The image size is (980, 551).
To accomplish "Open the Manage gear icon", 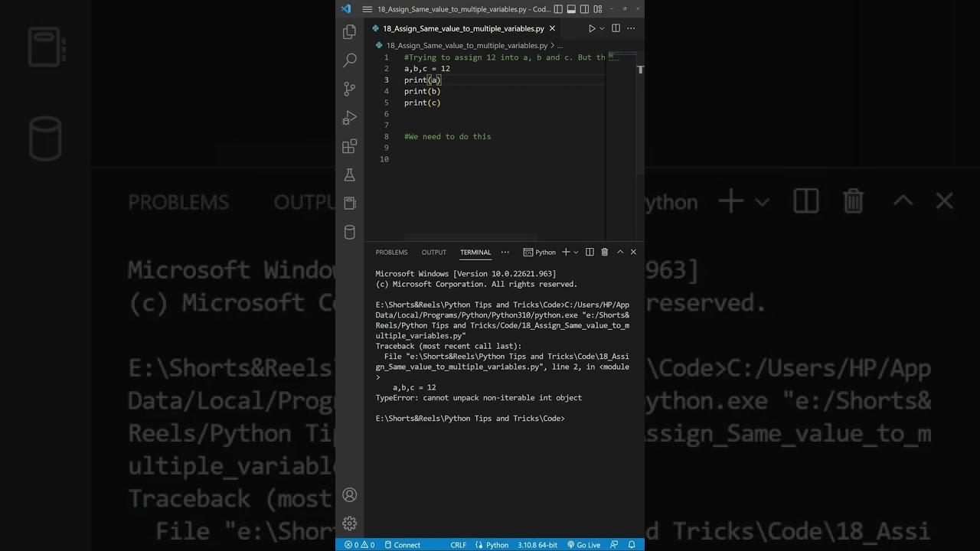I will 350,523.
